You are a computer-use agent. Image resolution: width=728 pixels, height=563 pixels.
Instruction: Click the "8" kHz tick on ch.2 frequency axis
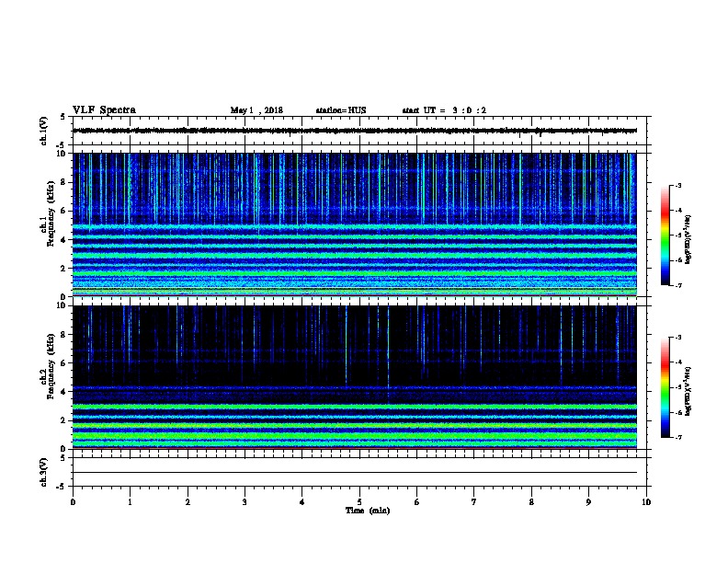point(63,335)
